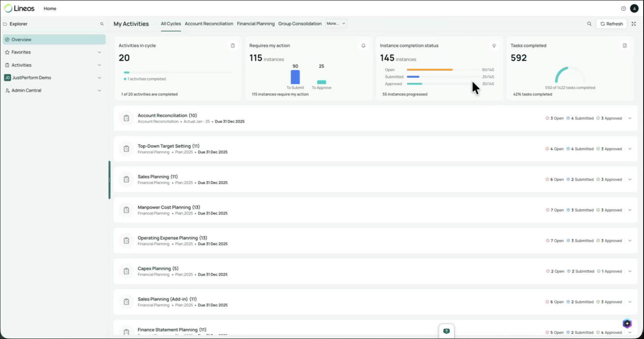Click the Account Reconciliation row icon
Viewport: 644px width, 339px height.
tap(126, 118)
